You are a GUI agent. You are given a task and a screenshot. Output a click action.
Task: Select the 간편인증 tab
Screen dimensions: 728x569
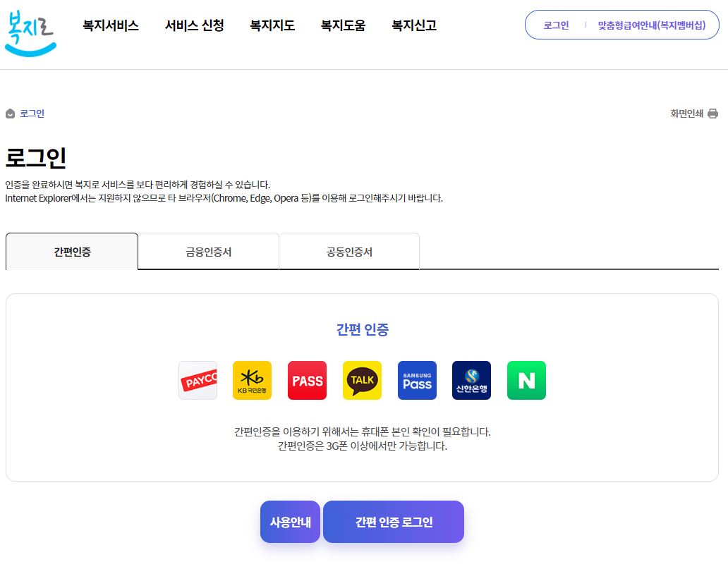pyautogui.click(x=71, y=251)
